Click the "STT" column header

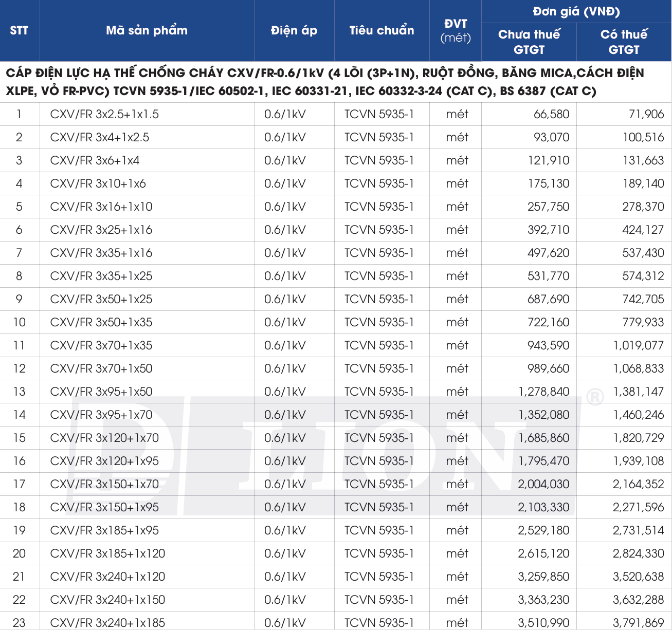click(x=19, y=30)
